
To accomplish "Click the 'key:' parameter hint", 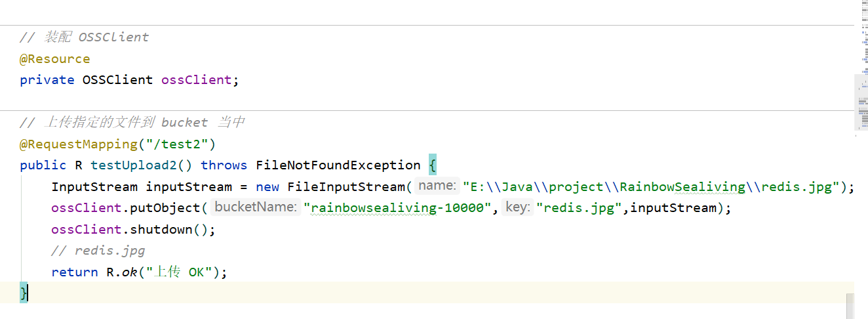I will pyautogui.click(x=517, y=207).
